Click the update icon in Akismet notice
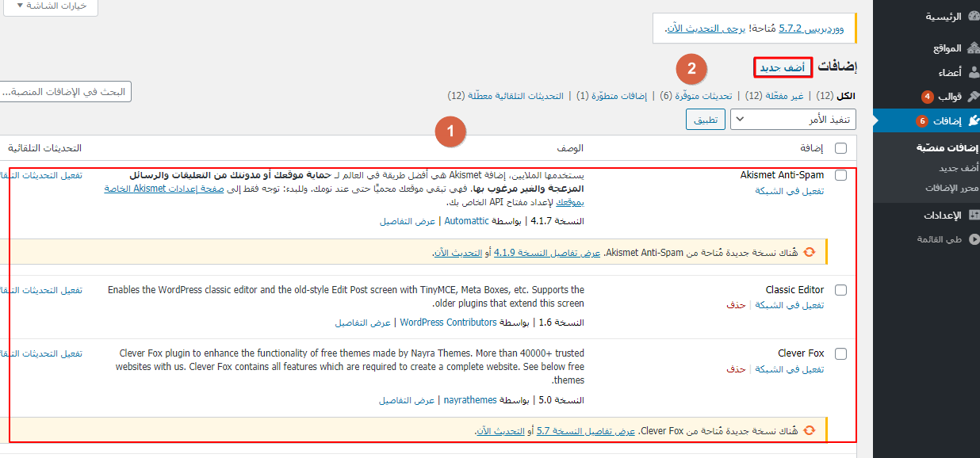 click(810, 252)
